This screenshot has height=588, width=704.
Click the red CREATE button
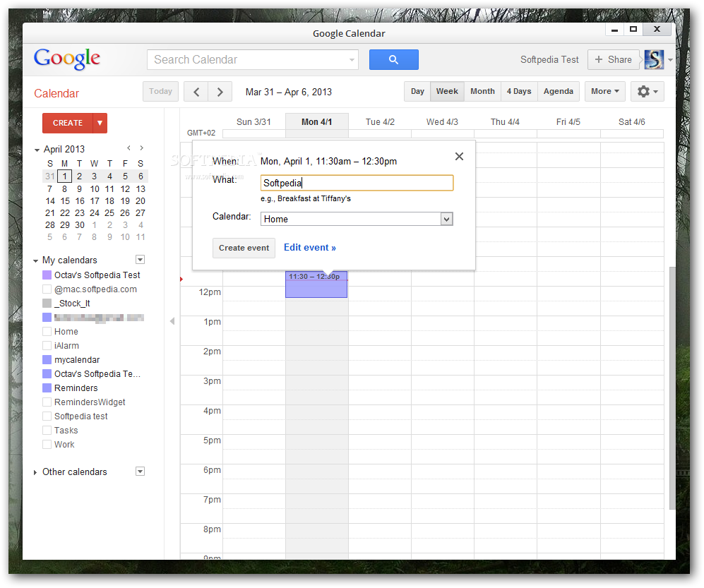tap(68, 123)
